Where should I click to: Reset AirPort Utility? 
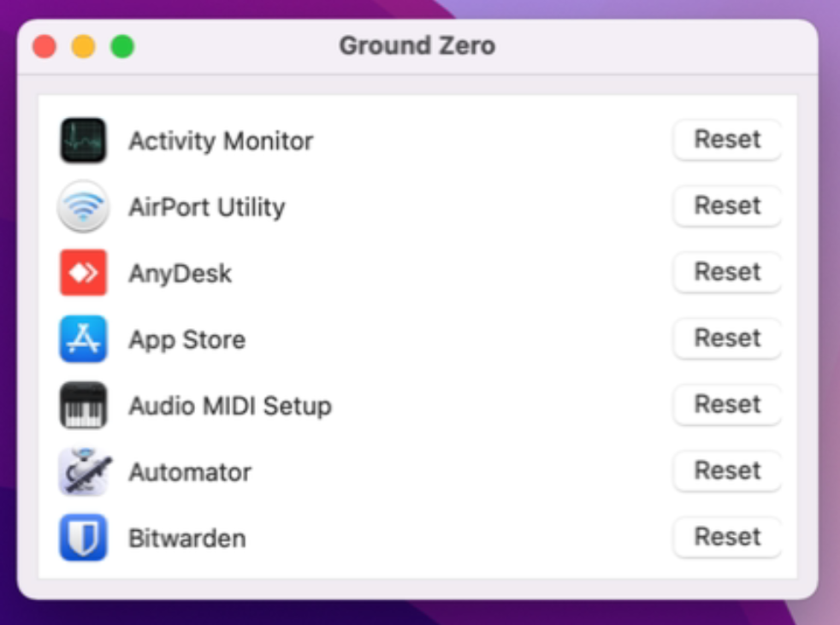pos(727,206)
